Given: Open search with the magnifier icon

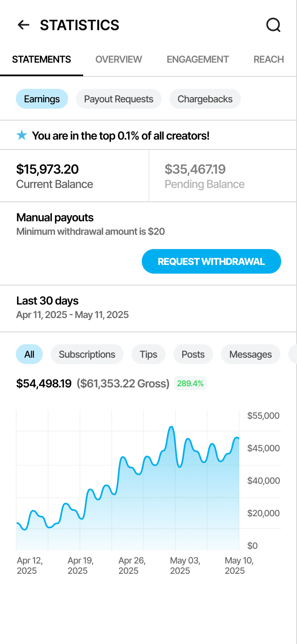Looking at the screenshot, I should point(273,25).
